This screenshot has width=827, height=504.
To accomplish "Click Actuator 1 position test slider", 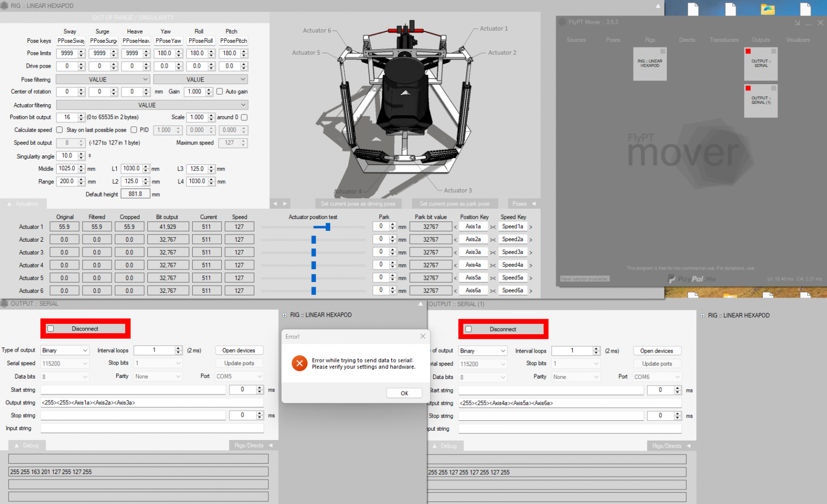I will coord(328,227).
